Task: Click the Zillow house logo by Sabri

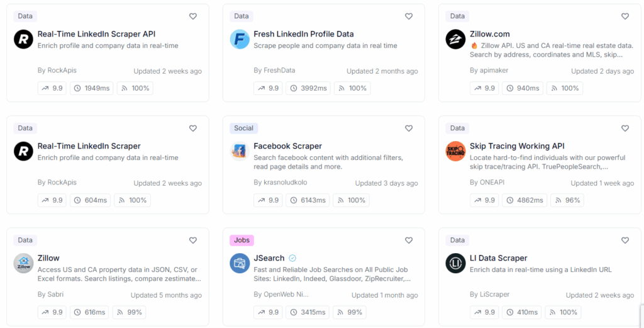Action: [23, 263]
